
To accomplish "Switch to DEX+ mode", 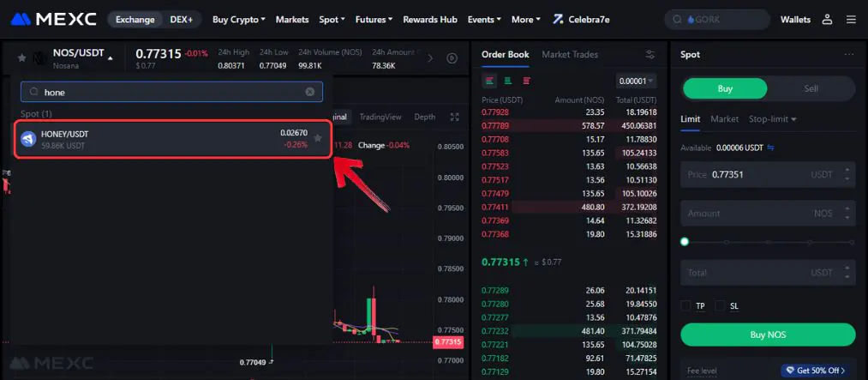I will pyautogui.click(x=182, y=20).
